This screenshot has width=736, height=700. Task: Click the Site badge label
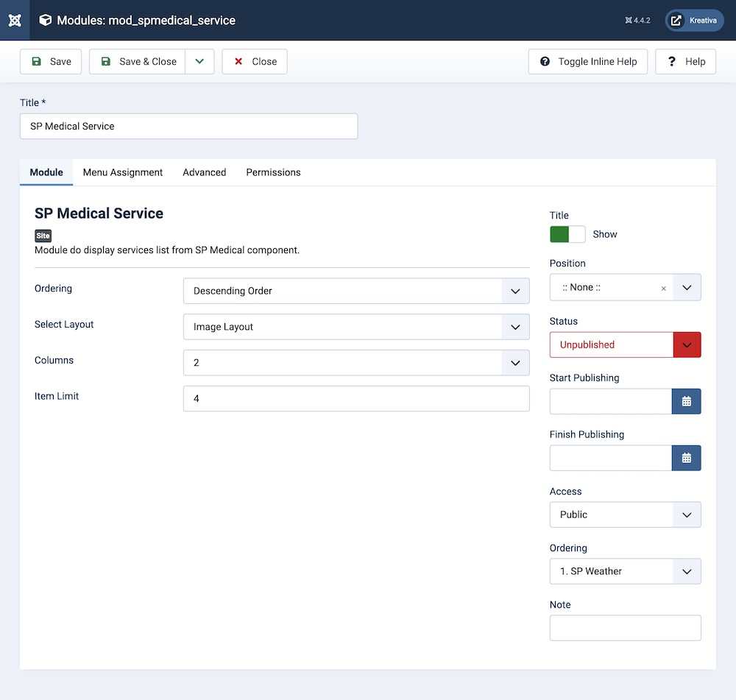coord(43,236)
